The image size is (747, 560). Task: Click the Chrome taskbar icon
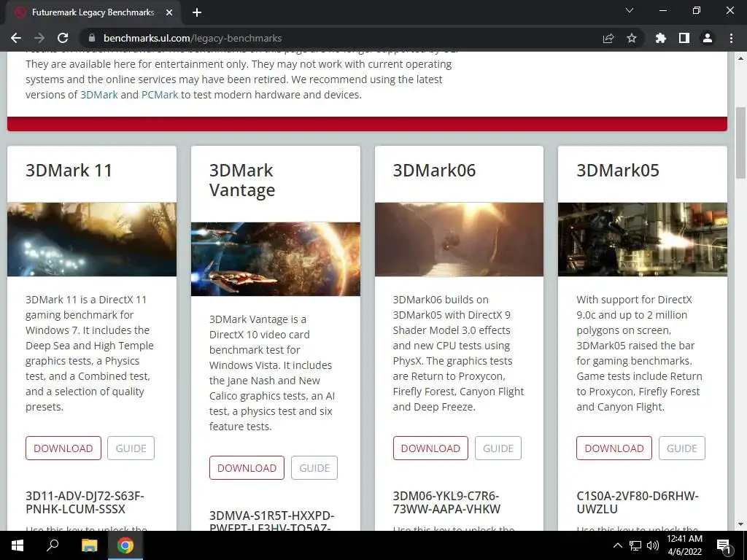point(125,545)
